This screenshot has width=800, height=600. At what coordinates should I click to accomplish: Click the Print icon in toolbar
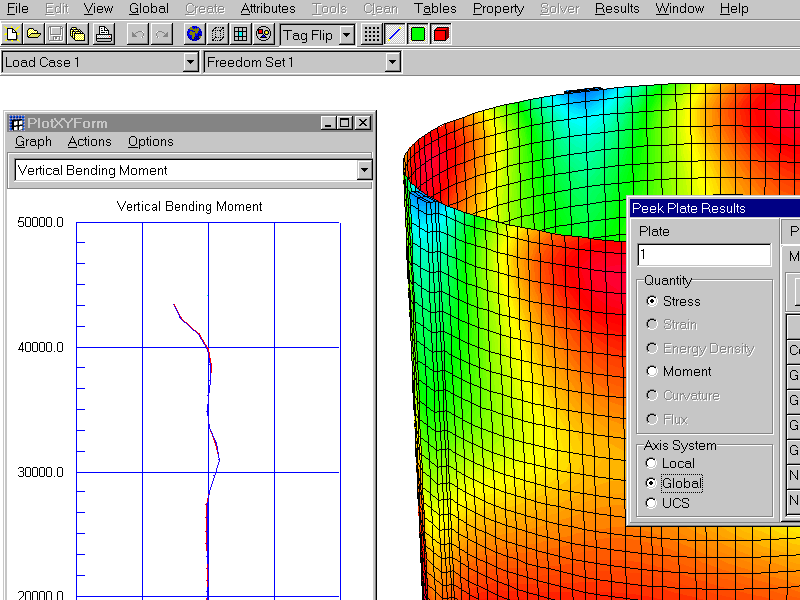coord(103,34)
